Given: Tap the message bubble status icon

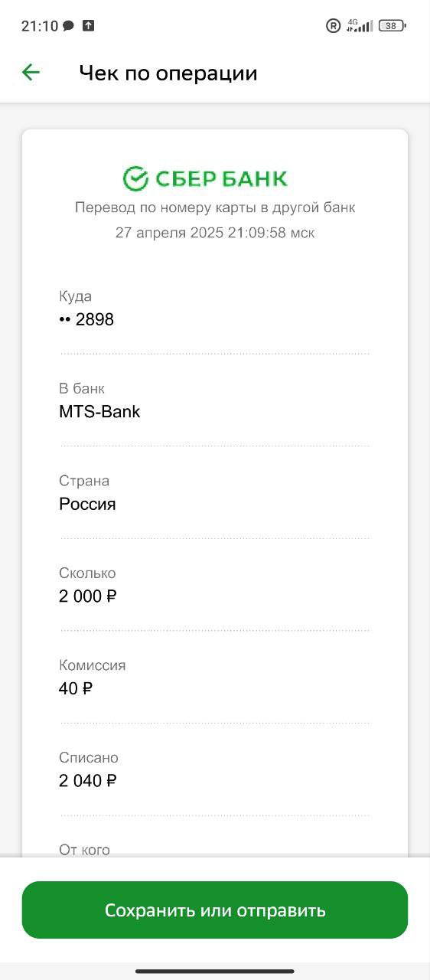Looking at the screenshot, I should point(68,26).
